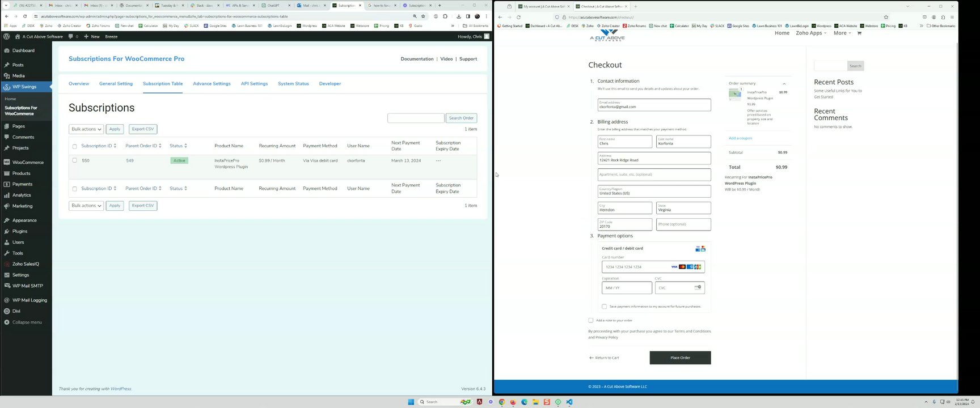The image size is (980, 408).
Task: Open WP Mail SMTP sidebar item
Action: [28, 286]
